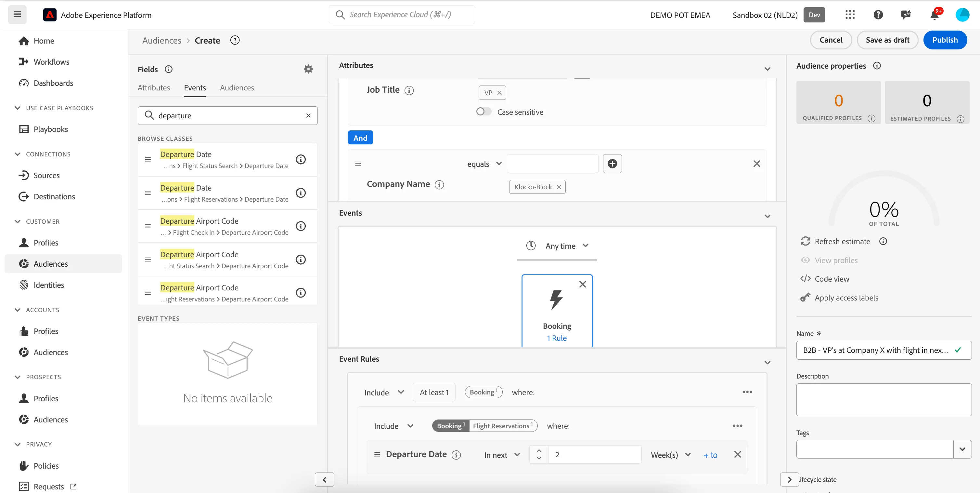Show info for Job Title attribute
Screen dimensions: 980x493
409,90
